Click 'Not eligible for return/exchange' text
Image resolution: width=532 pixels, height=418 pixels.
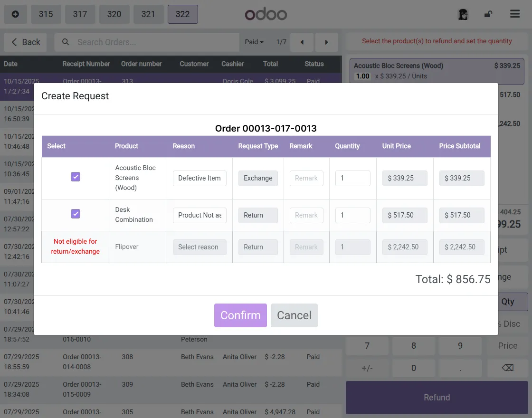tap(76, 247)
